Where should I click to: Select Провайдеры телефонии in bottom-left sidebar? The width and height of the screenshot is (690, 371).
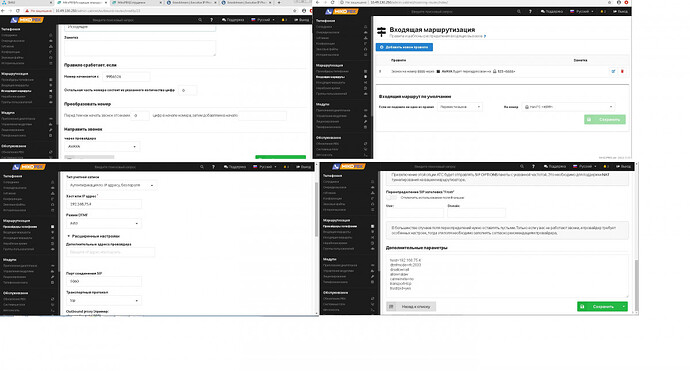pos(20,227)
